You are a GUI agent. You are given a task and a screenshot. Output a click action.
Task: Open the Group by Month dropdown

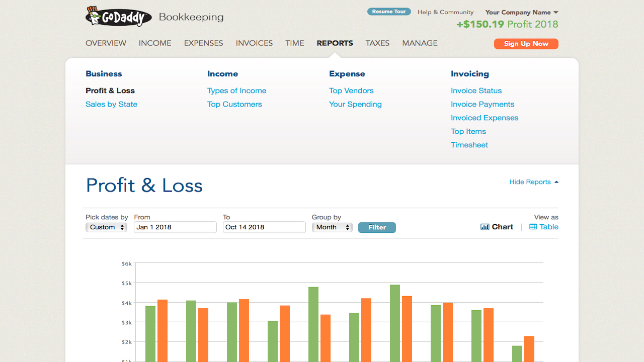(332, 227)
